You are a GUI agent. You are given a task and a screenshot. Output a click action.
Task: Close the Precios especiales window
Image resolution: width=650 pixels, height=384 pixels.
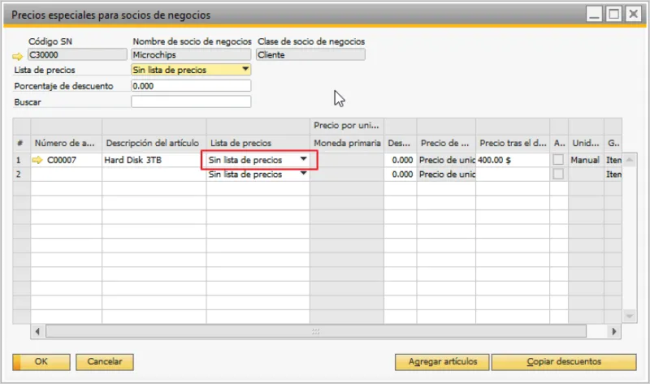(633, 15)
